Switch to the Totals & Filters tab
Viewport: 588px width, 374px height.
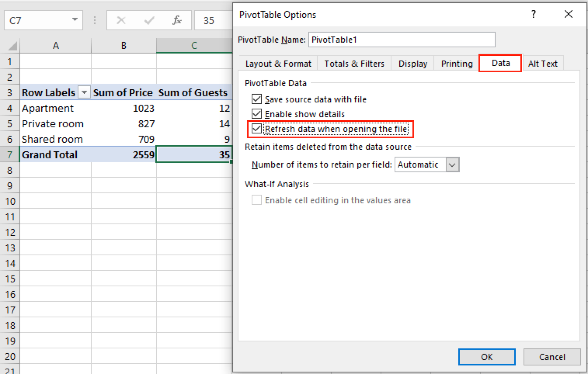(x=354, y=63)
